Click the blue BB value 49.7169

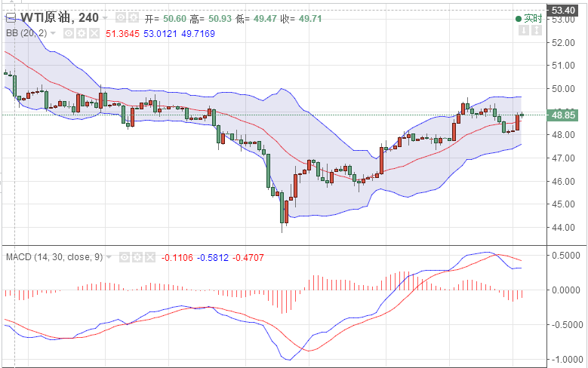pos(198,34)
